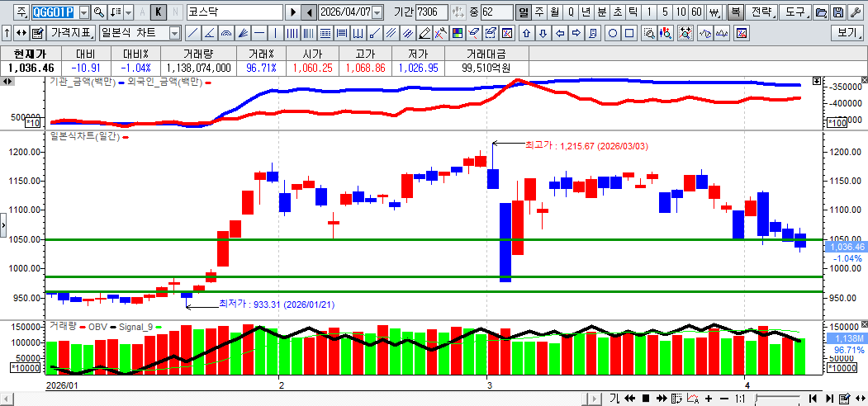This screenshot has height=406, width=868.
Task: Pick the rectangle shape drawing tool
Action: (629, 33)
